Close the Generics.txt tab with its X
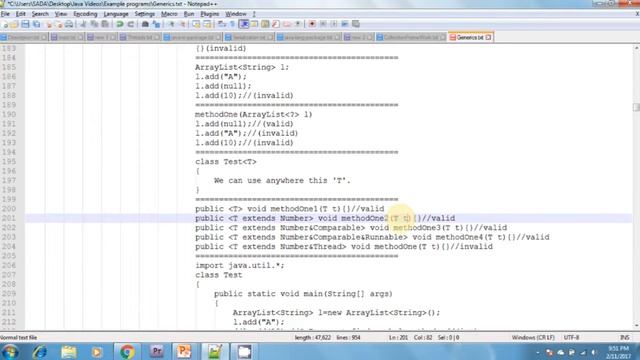This screenshot has width=640, height=360. [489, 37]
